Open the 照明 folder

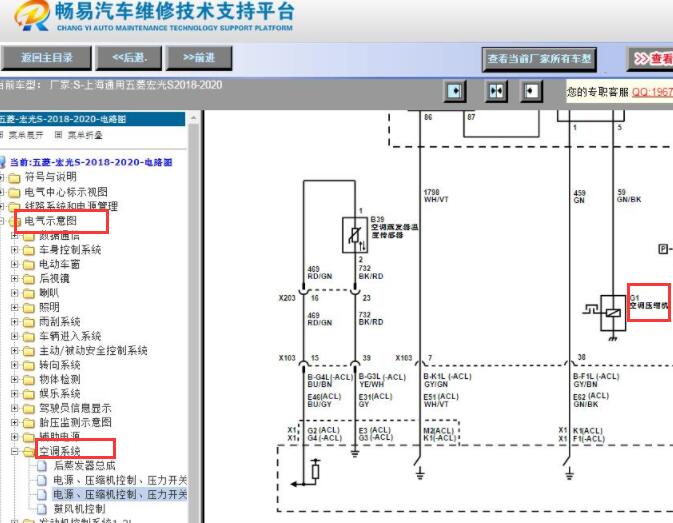(49, 307)
